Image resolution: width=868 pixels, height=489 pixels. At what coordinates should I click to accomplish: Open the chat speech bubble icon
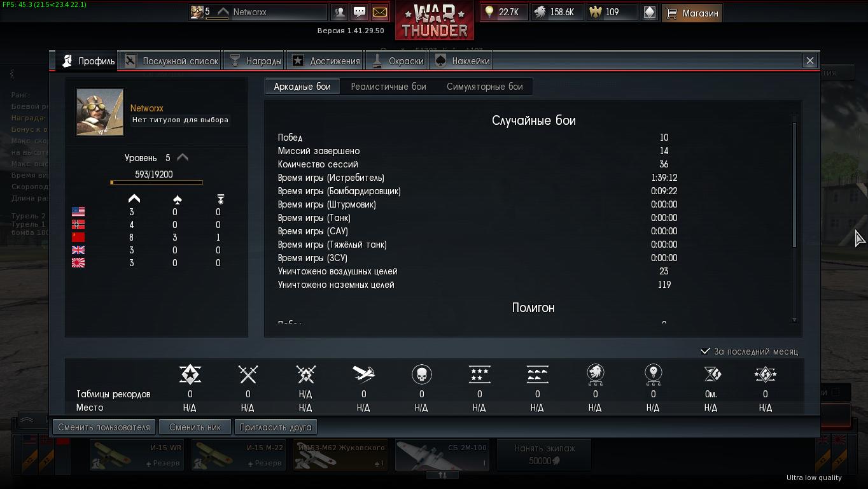(360, 12)
